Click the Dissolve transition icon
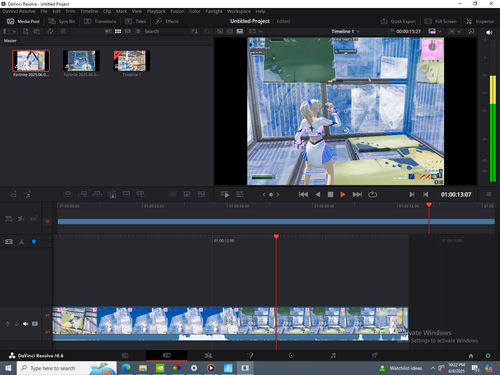Screen dimensions: 500x375 pos(187,194)
